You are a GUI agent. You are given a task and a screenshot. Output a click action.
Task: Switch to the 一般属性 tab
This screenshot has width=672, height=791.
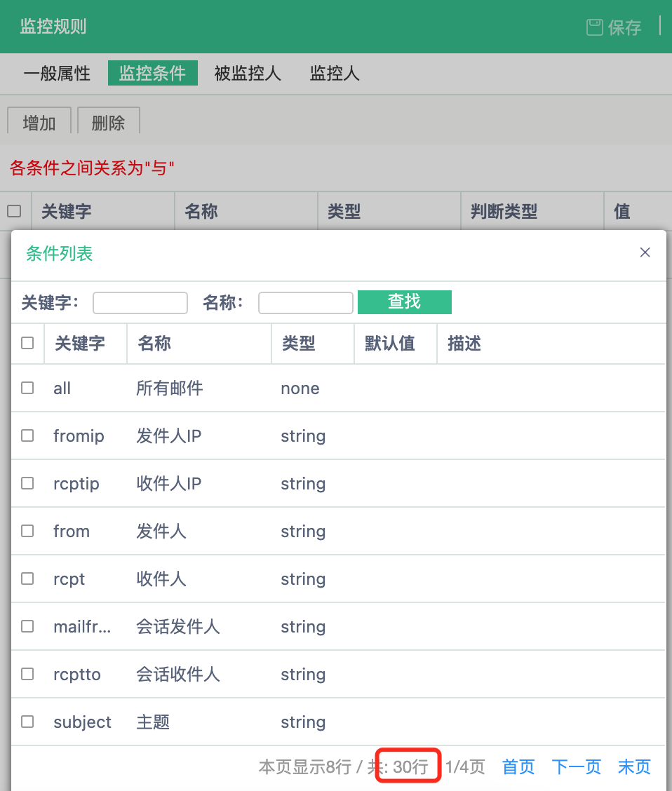coord(57,74)
